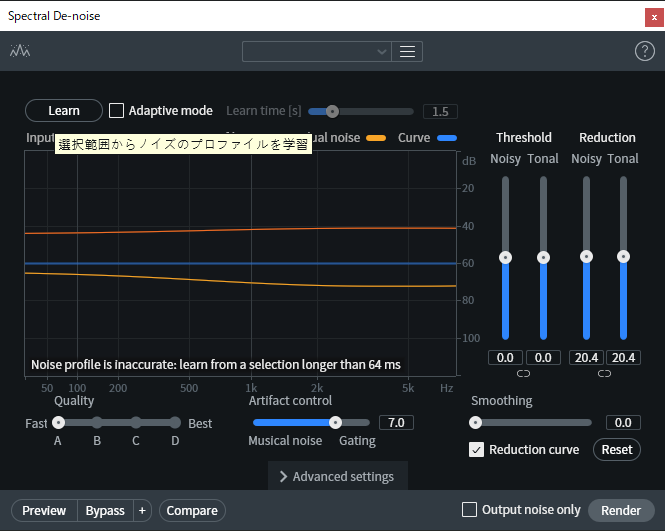Viewport: 665px width, 531px height.
Task: Click the blue reduction curve line in graph
Action: coord(240,263)
